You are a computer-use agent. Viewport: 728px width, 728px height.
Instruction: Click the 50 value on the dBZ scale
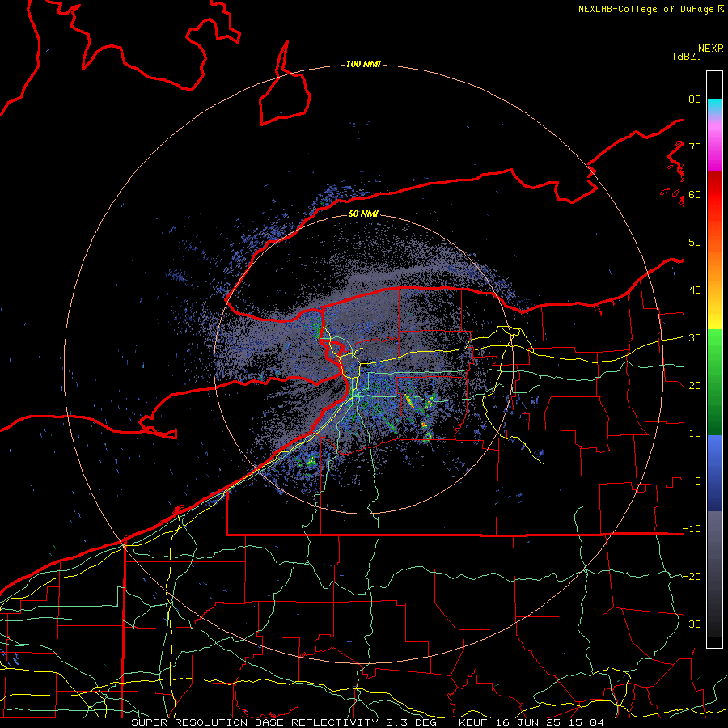click(x=695, y=243)
